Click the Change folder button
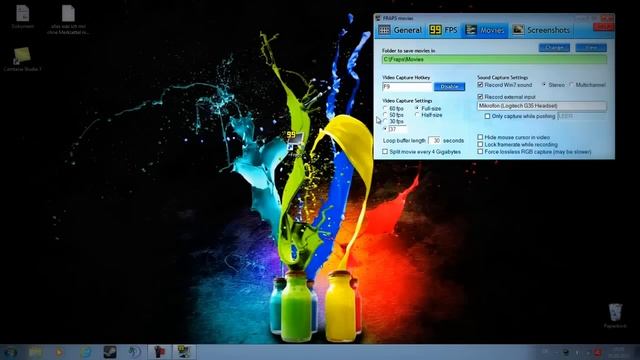This screenshot has width=640, height=360. pyautogui.click(x=554, y=48)
